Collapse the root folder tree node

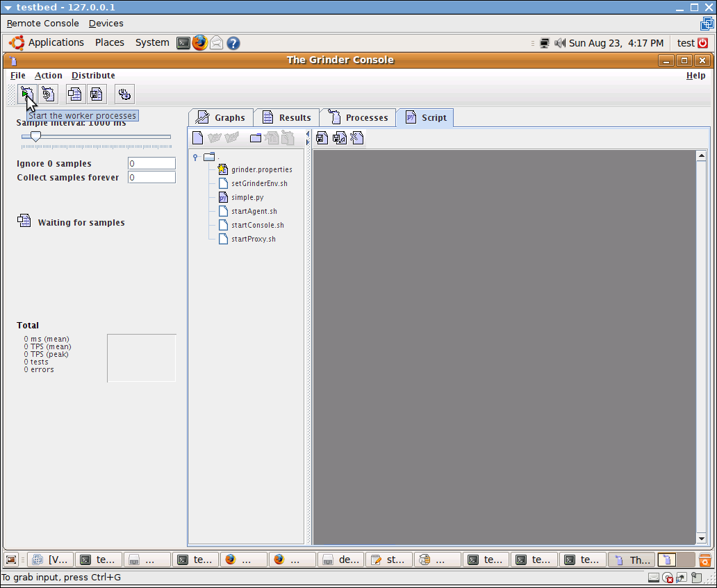pyautogui.click(x=195, y=157)
